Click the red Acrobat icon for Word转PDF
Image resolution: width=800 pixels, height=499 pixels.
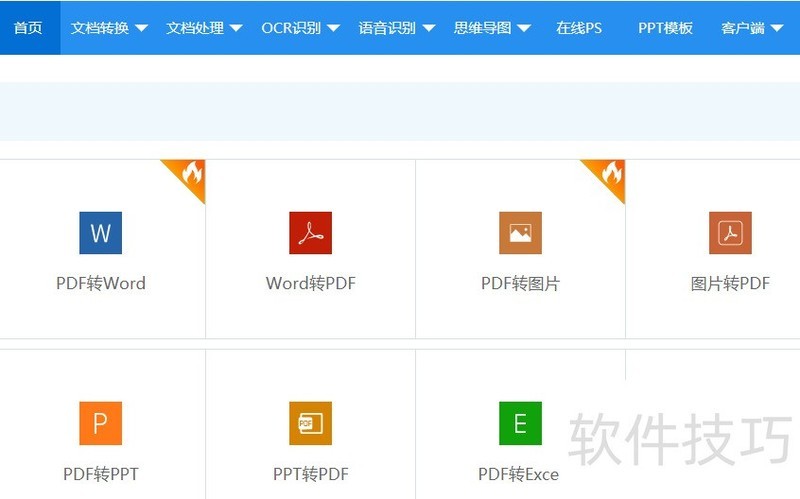click(x=310, y=233)
